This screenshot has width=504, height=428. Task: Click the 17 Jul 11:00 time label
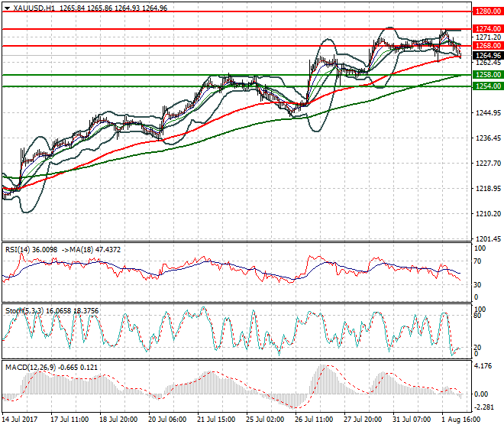click(x=69, y=420)
